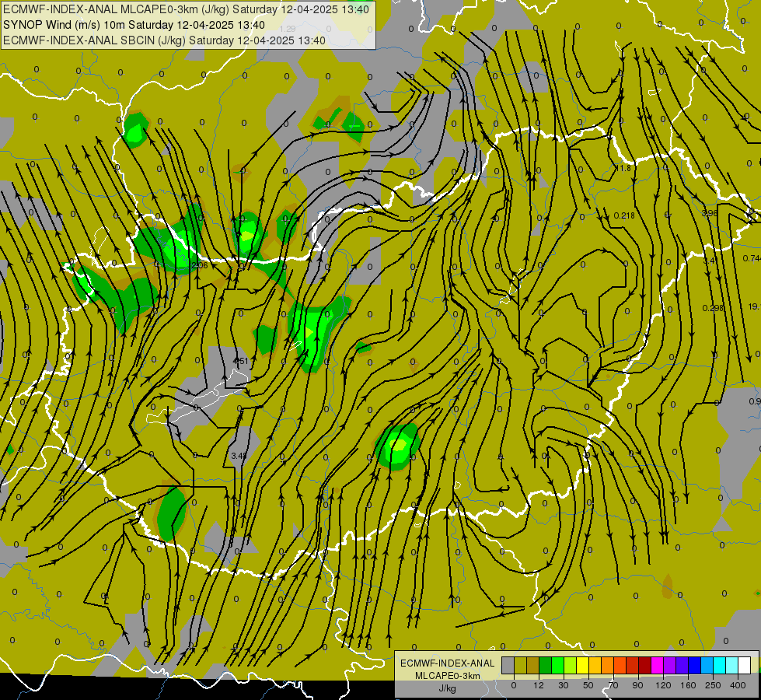Click the 3.96 station value on the map
Image resolution: width=761 pixels, height=700 pixels.
pos(710,213)
